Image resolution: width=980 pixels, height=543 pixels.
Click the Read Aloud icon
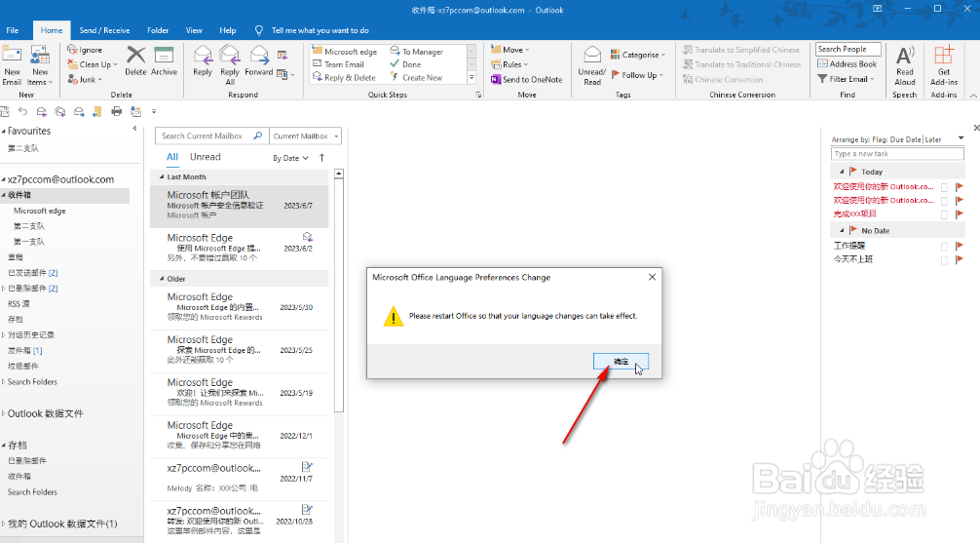(x=904, y=56)
